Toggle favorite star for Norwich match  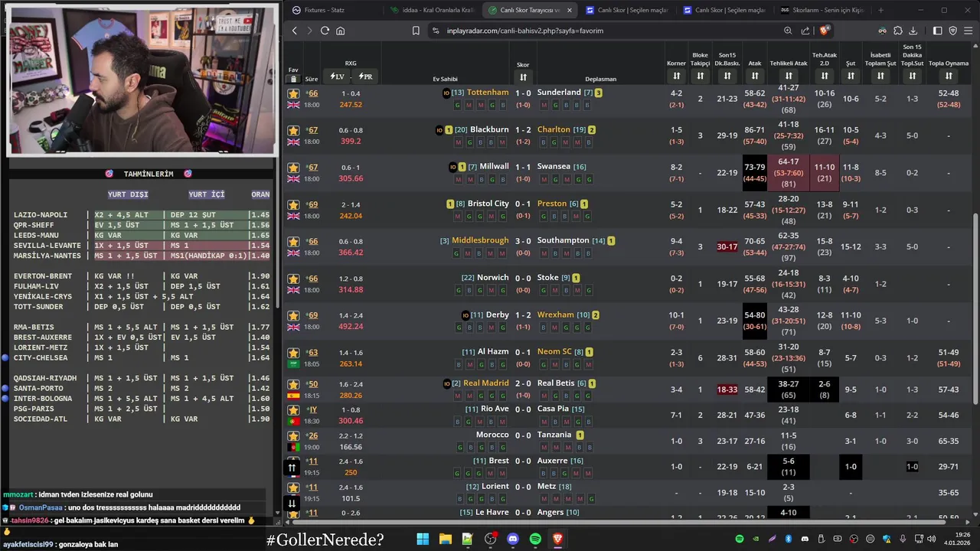pyautogui.click(x=293, y=279)
